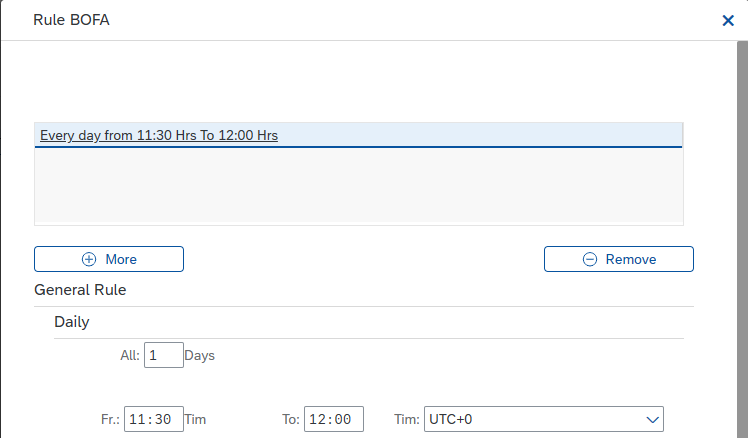Screen dimensions: 748x438
Task: Open timezone list via chevron arrow
Action: coord(653,419)
